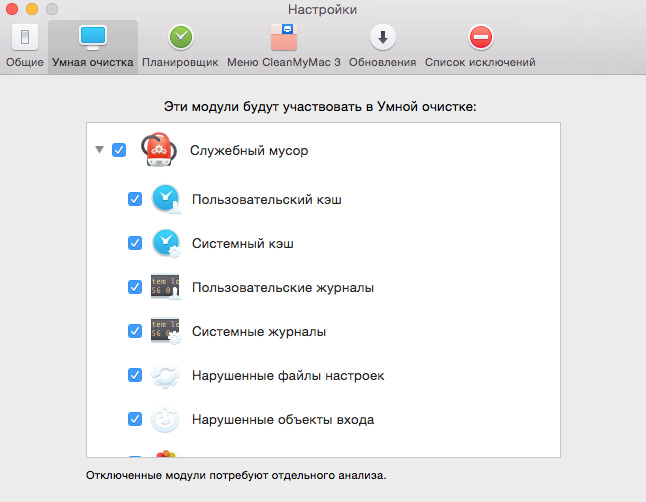Click the Нарушенные файлы настроек gear icon
The width and height of the screenshot is (646, 502).
pyautogui.click(x=165, y=375)
